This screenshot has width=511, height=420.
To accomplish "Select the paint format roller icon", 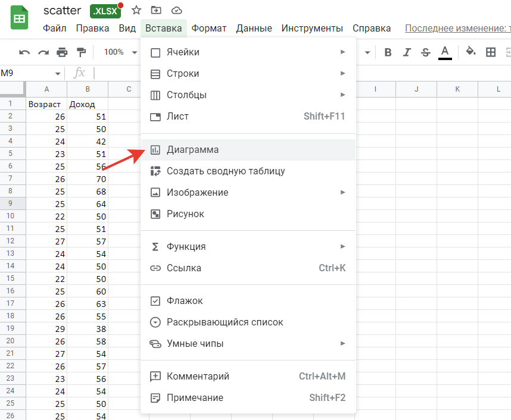I will point(81,52).
